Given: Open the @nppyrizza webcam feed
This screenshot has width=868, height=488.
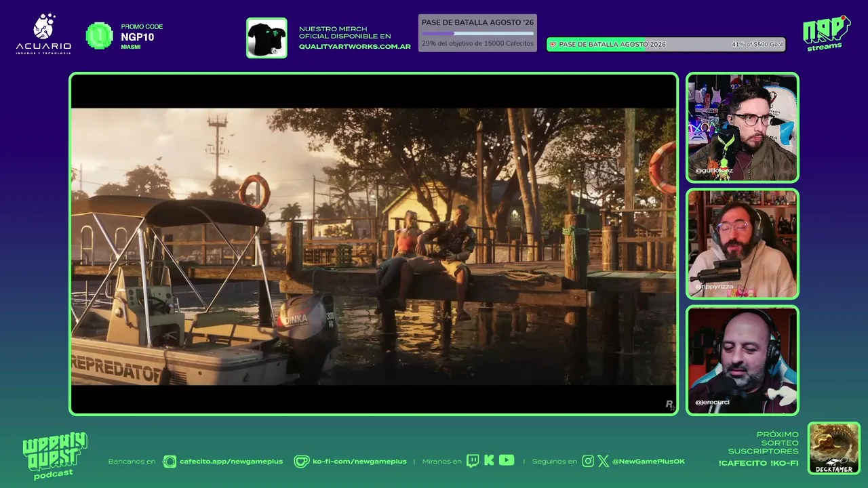Looking at the screenshot, I should (x=743, y=244).
